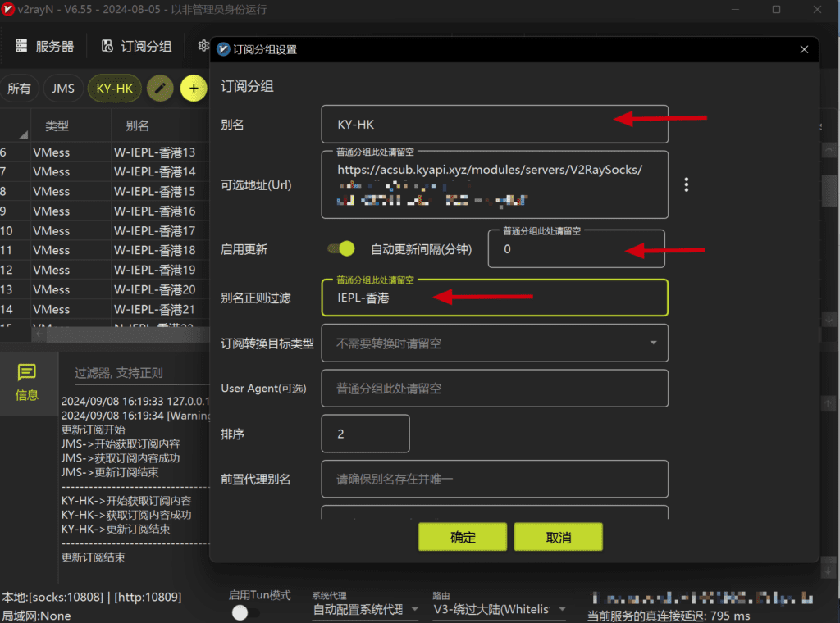Viewport: 840px width, 623px height.
Task: Select the W-IEPL-香港20 server row
Action: pyautogui.click(x=104, y=289)
